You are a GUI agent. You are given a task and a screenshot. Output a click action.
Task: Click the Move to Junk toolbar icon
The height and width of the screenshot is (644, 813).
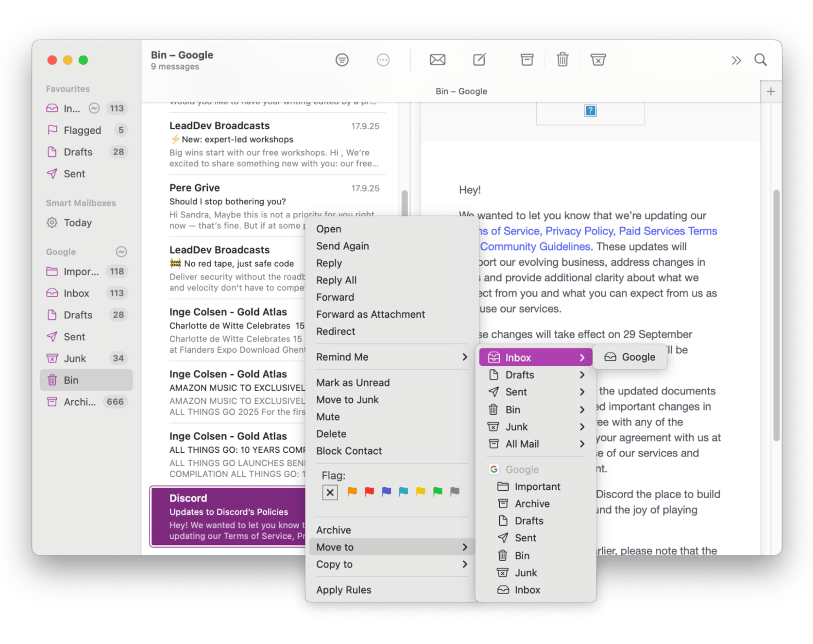pyautogui.click(x=598, y=60)
